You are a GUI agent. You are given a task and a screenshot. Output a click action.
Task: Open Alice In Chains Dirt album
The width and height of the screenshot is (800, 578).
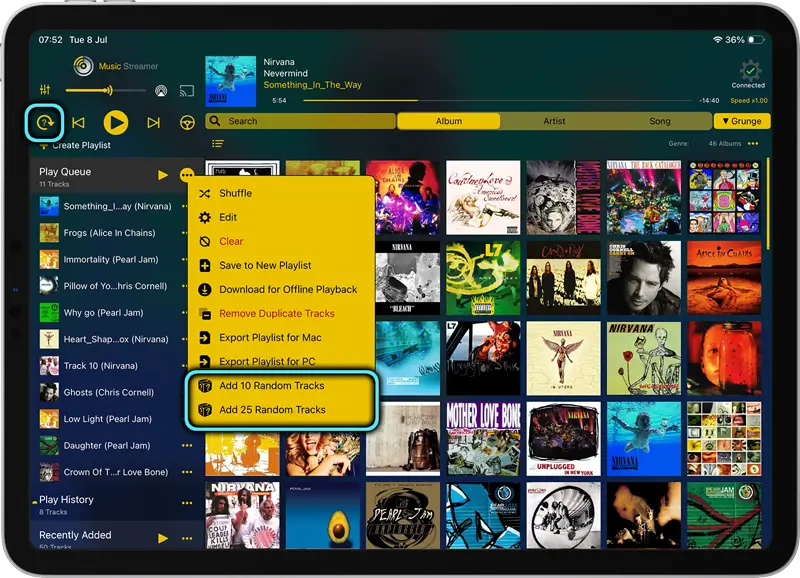point(724,278)
